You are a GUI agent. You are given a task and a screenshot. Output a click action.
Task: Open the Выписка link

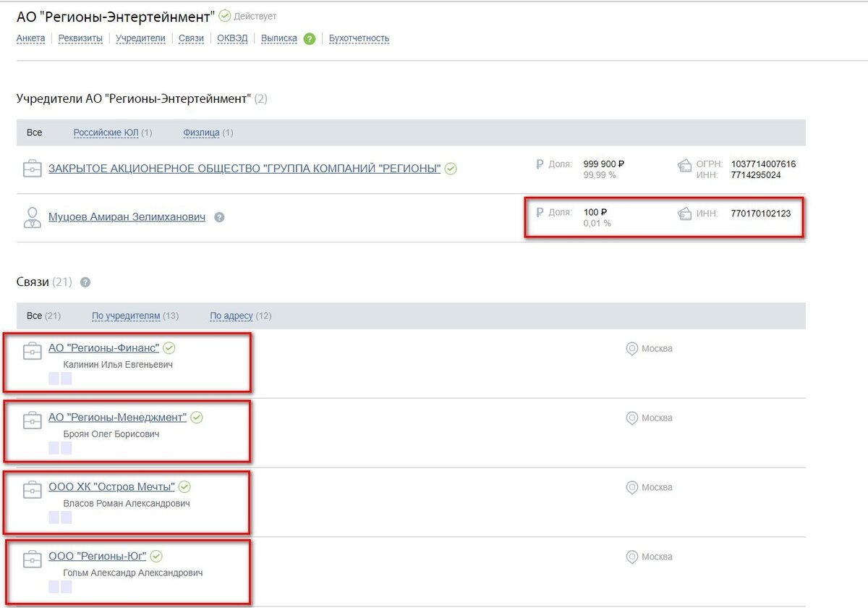coord(279,38)
